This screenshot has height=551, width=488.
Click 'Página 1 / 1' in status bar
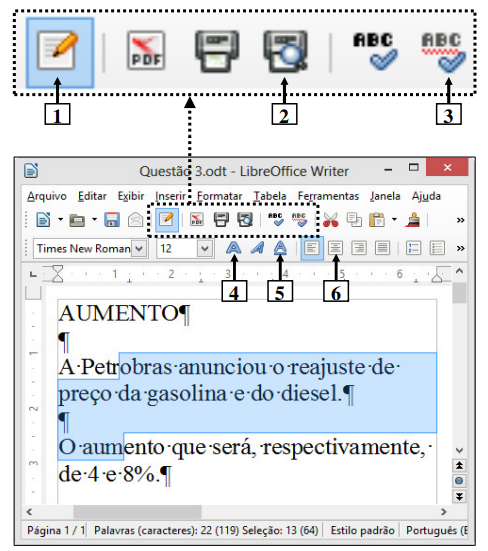coord(56,530)
